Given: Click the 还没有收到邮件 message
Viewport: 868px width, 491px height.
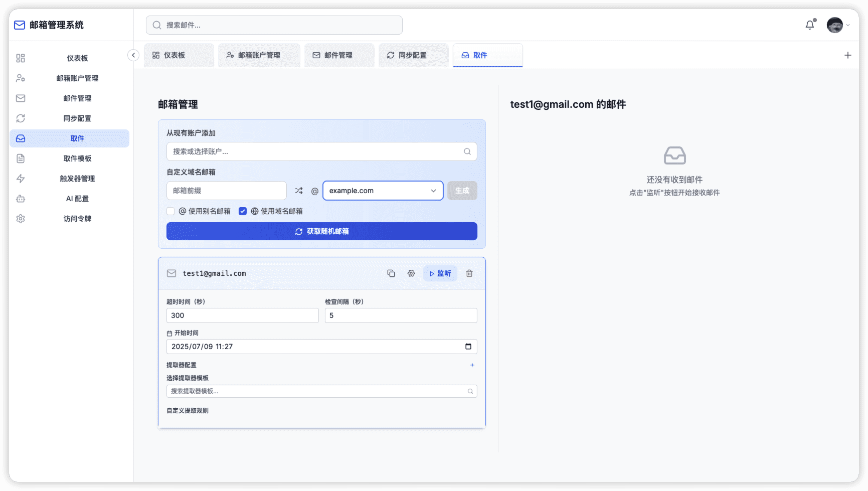Looking at the screenshot, I should coord(674,180).
